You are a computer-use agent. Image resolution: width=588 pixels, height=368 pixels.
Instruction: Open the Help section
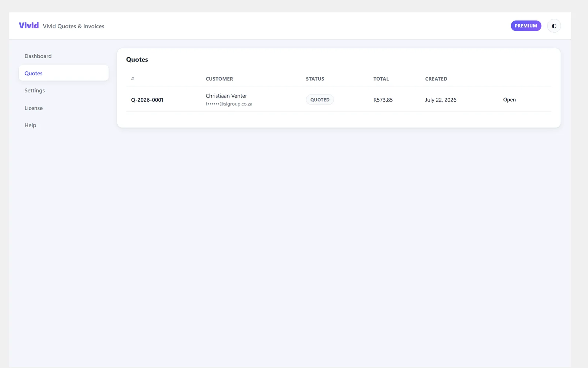(x=64, y=125)
